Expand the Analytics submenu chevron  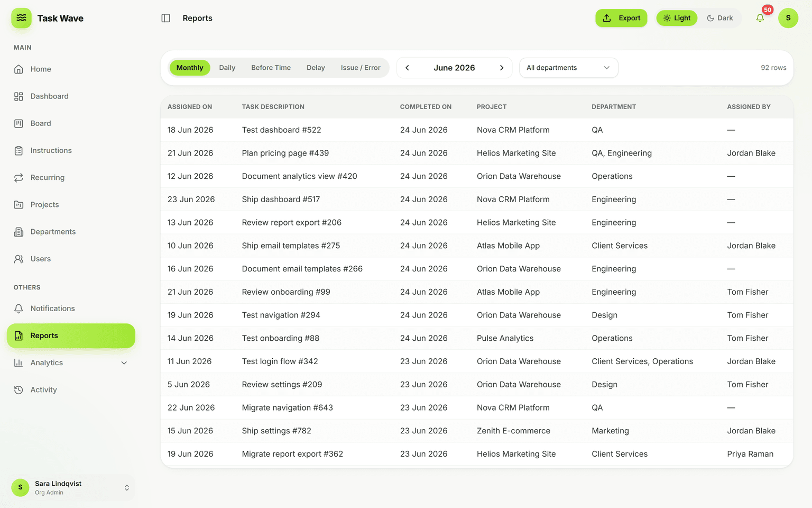tap(124, 362)
